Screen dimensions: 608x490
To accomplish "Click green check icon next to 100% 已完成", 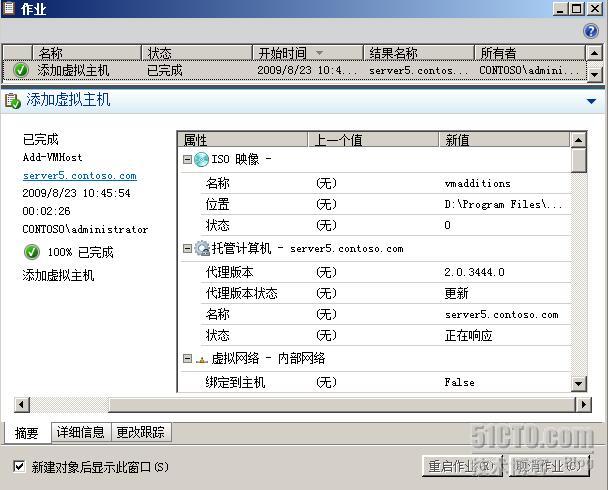I will (x=32, y=252).
